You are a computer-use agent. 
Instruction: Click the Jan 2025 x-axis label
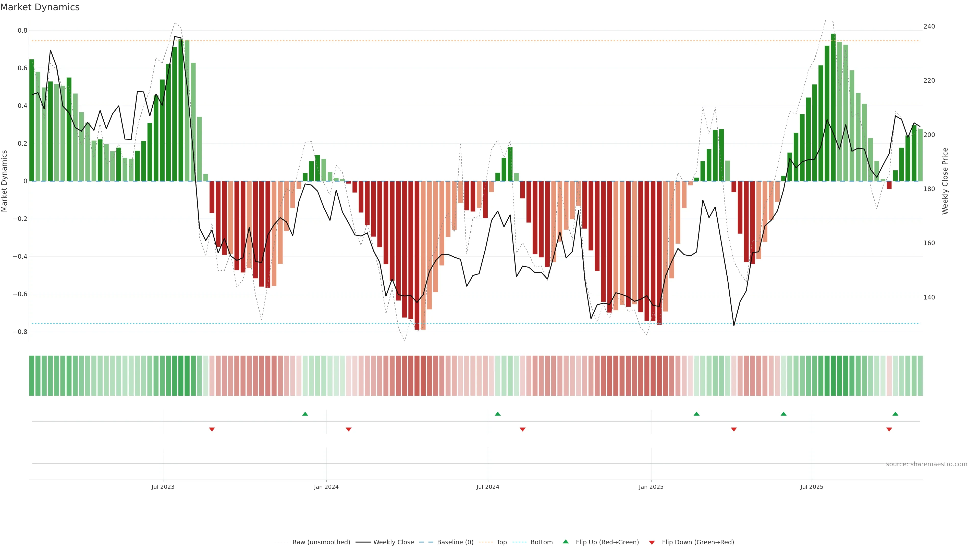651,487
